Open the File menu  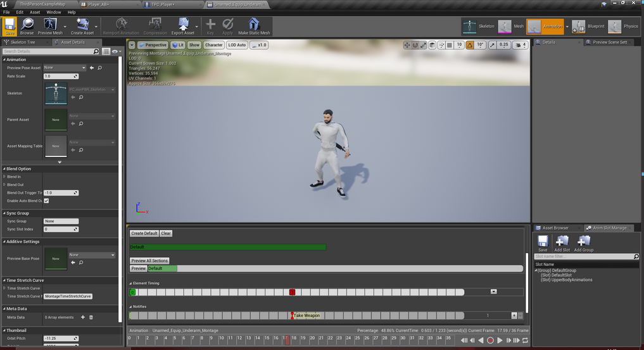click(x=6, y=12)
